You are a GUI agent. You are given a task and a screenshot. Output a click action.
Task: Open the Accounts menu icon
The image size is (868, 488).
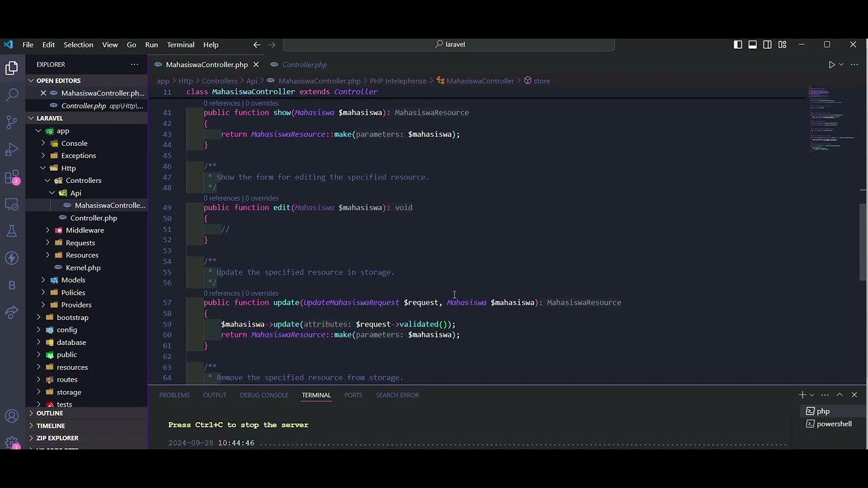click(x=12, y=416)
